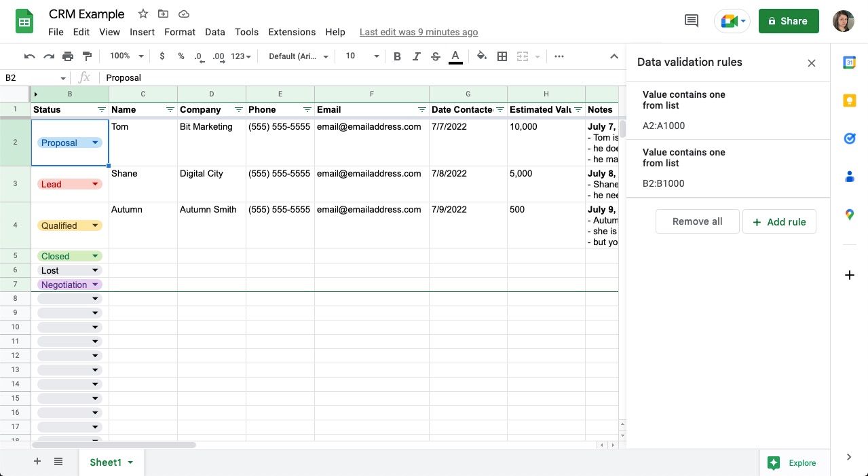Open the fill color picker
Image resolution: width=868 pixels, height=476 pixels.
point(482,56)
